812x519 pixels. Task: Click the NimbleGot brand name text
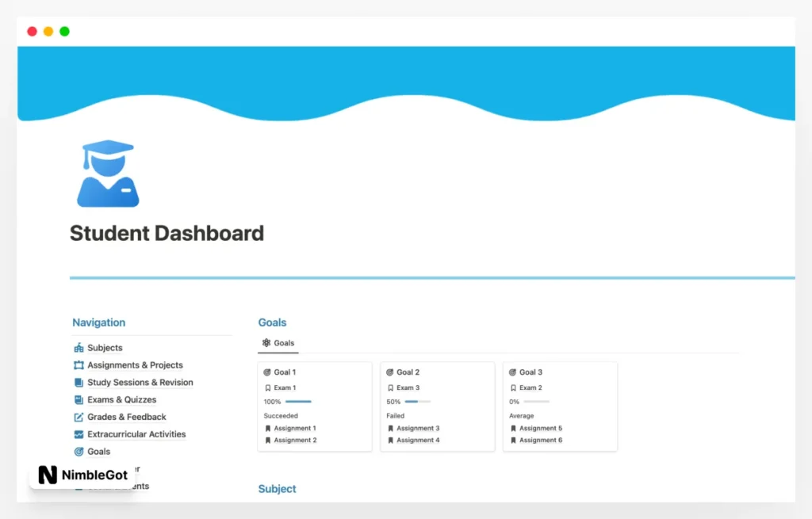click(x=95, y=475)
